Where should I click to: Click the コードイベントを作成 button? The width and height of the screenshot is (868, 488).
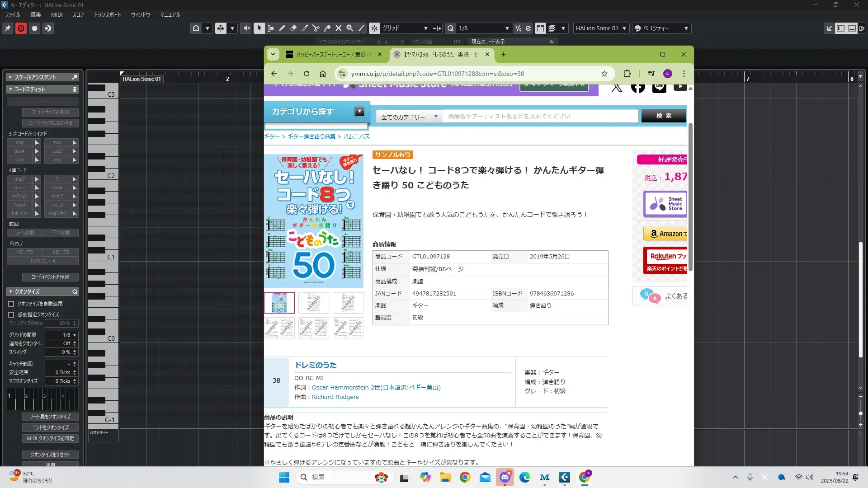pyautogui.click(x=50, y=277)
